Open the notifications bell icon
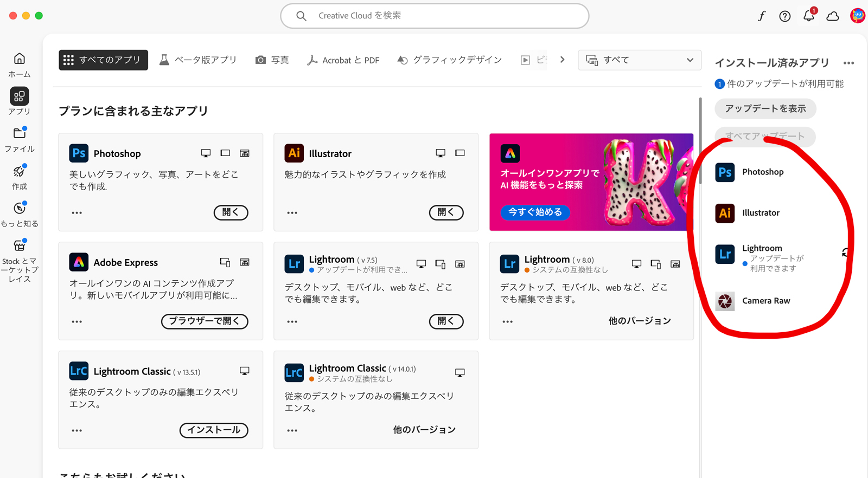Image resolution: width=868 pixels, height=478 pixels. [808, 16]
